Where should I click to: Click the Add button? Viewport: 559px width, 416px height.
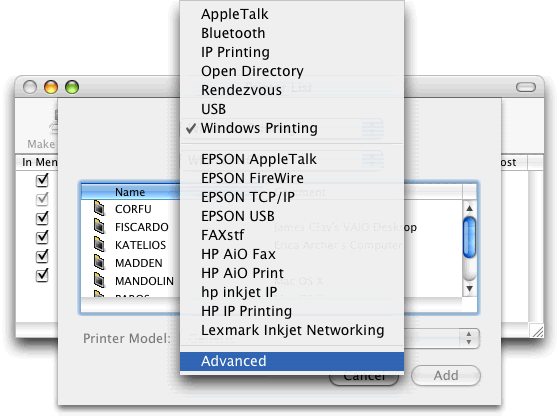[446, 375]
